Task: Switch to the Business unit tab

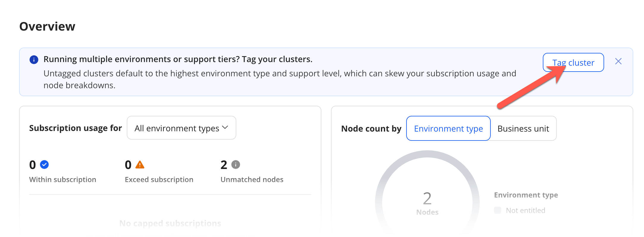Action: click(x=523, y=128)
